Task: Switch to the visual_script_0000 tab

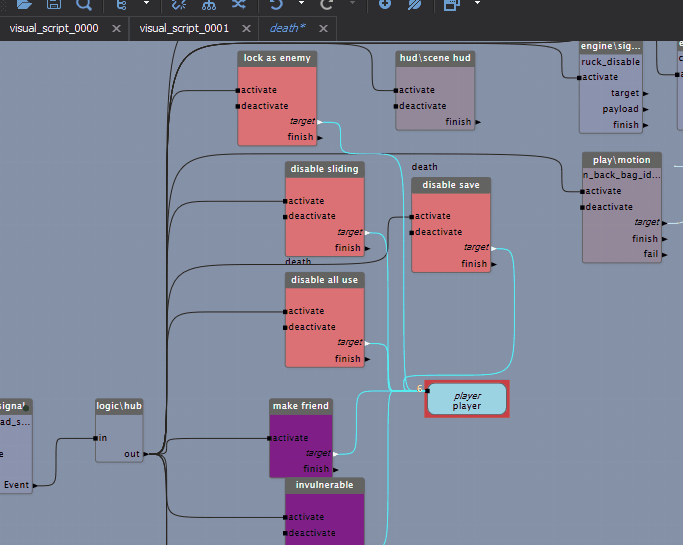Action: coord(54,28)
